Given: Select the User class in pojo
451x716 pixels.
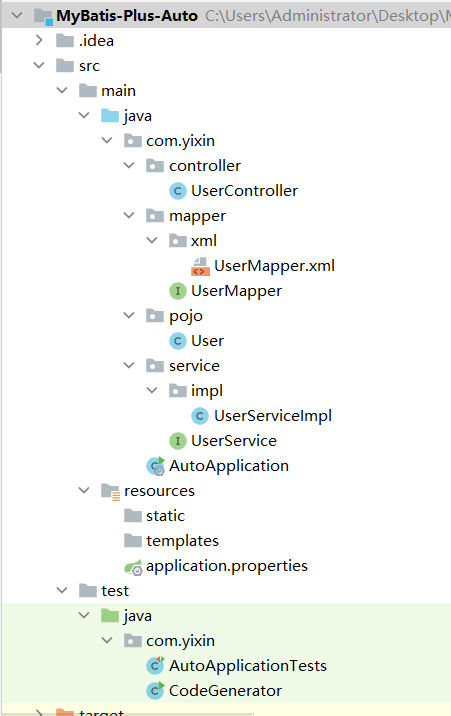Looking at the screenshot, I should (208, 341).
